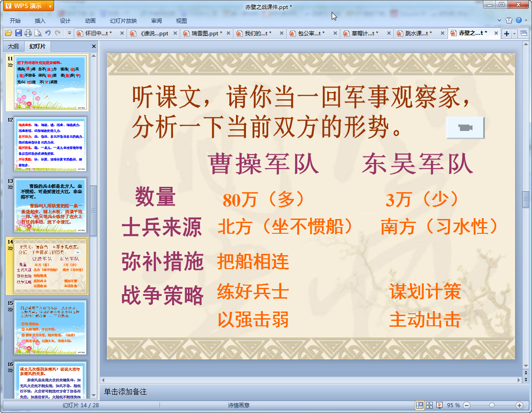Switch to the 我们的...t document tab
This screenshot has width=532, height=413.
pos(258,33)
